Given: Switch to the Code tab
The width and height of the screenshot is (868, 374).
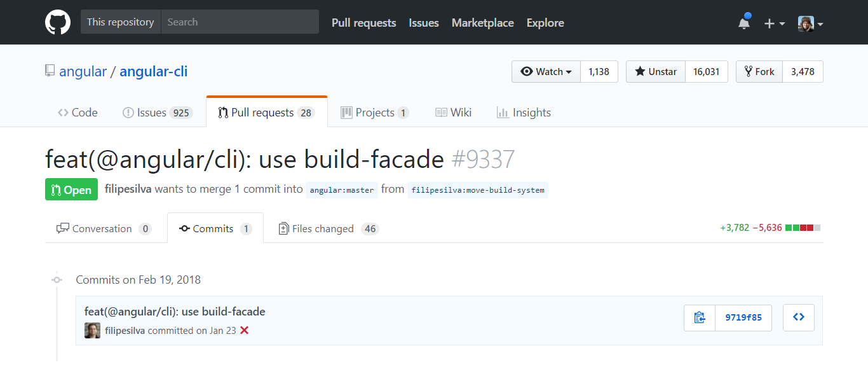Looking at the screenshot, I should (78, 113).
